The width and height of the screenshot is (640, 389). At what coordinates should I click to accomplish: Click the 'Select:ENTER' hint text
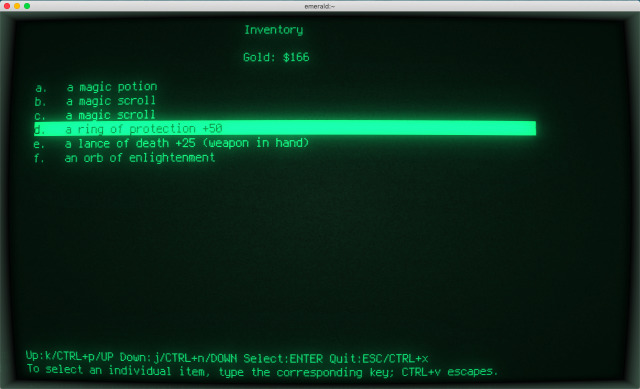283,359
